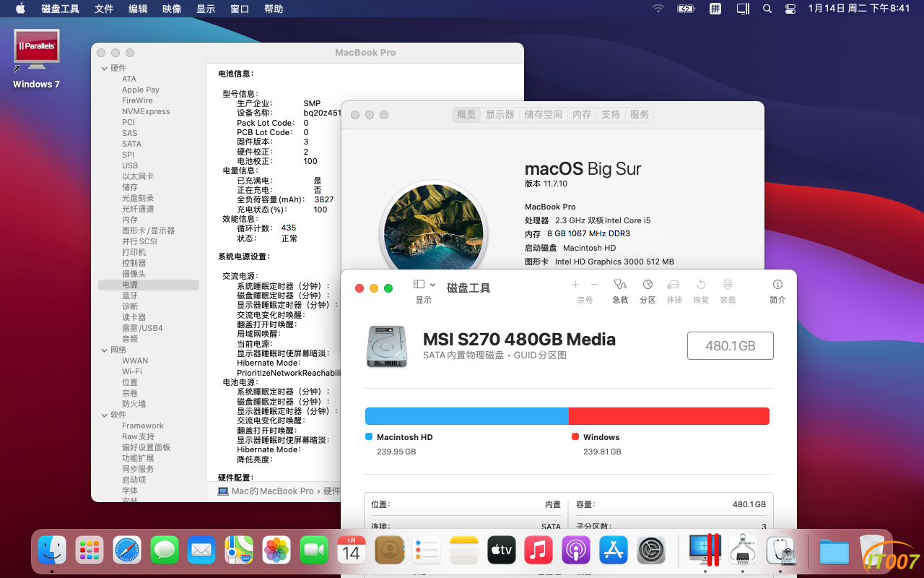Click the blue Macintosh HD partition bar segment
This screenshot has width=924, height=578.
pyautogui.click(x=467, y=416)
